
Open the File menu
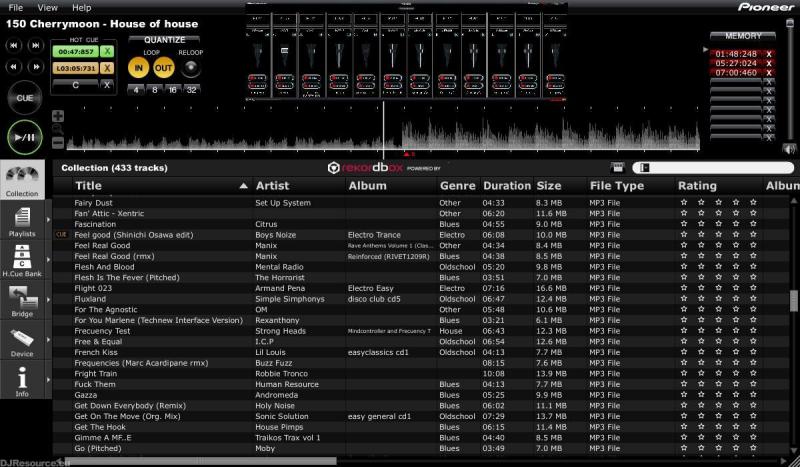15,7
